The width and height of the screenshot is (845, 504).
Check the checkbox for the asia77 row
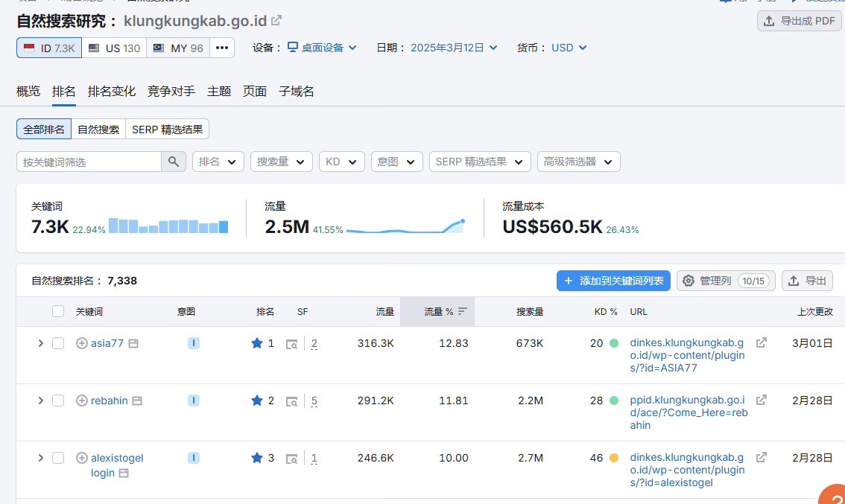tap(58, 343)
